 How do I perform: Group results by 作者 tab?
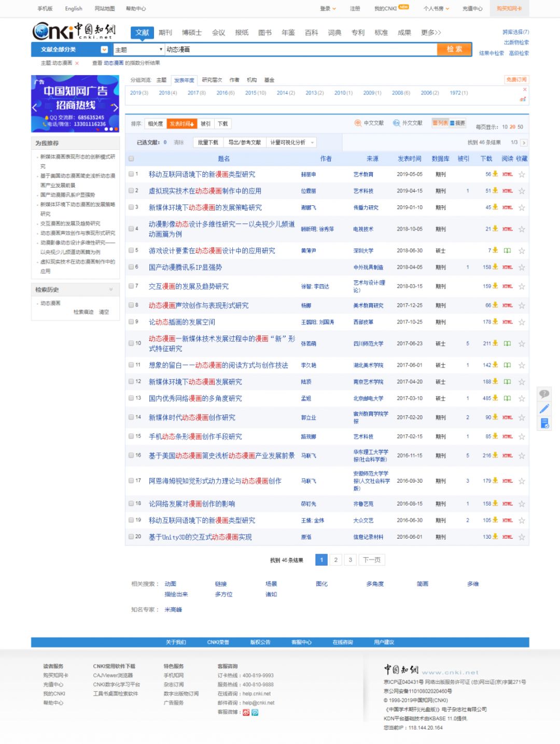click(x=234, y=80)
